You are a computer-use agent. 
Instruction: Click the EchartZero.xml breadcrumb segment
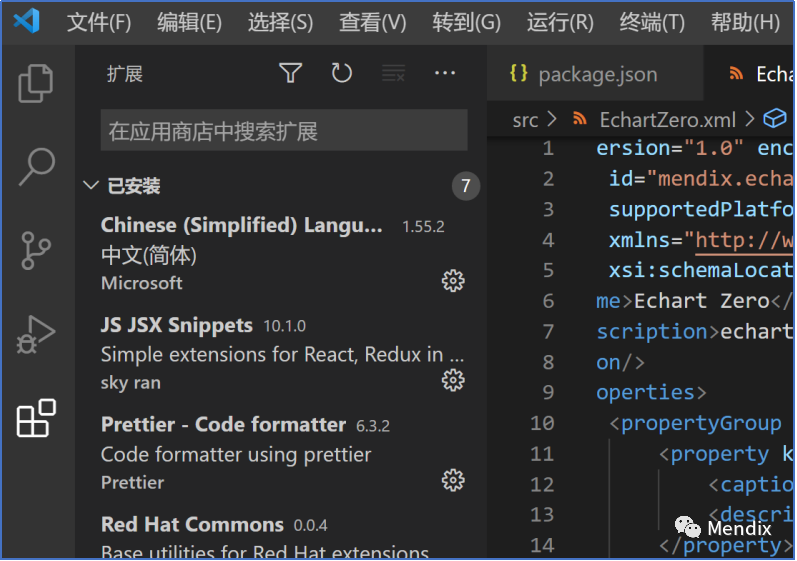667,120
